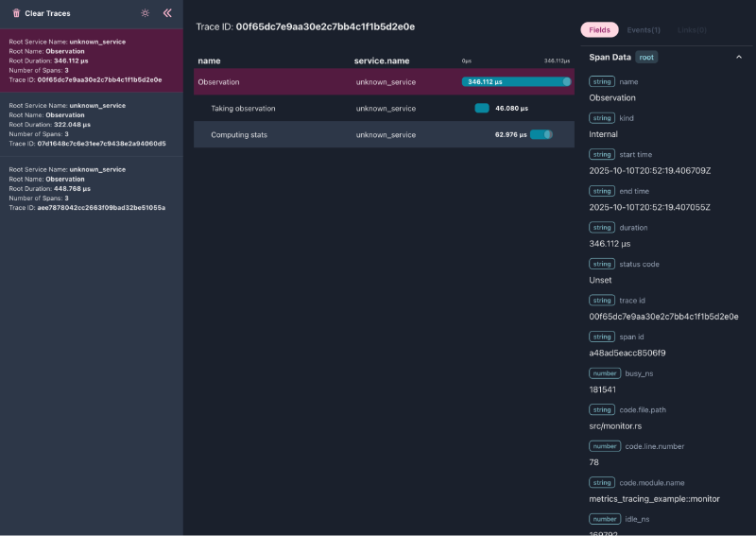Image resolution: width=756 pixels, height=536 pixels.
Task: Click the number badge beside busy_ns
Action: tap(604, 373)
